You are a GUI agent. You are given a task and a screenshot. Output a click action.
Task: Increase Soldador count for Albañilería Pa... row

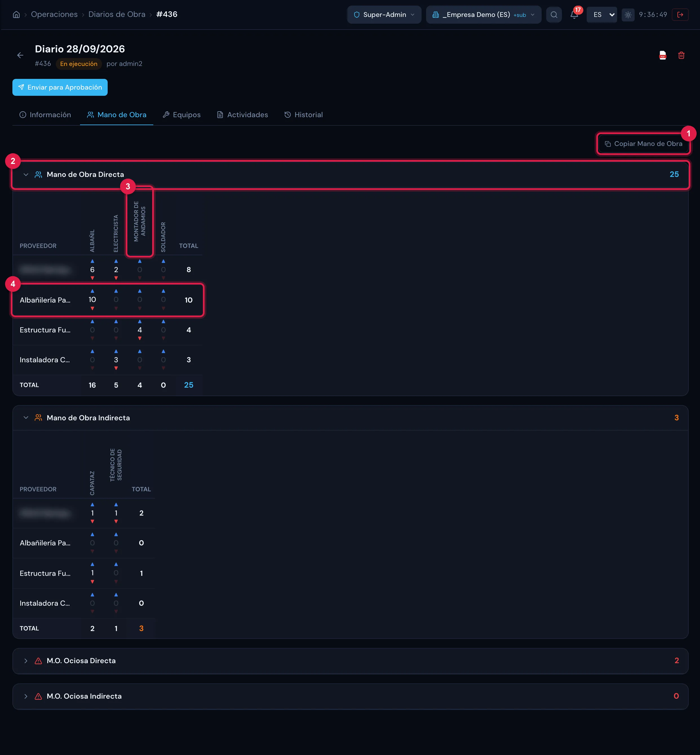[163, 291]
